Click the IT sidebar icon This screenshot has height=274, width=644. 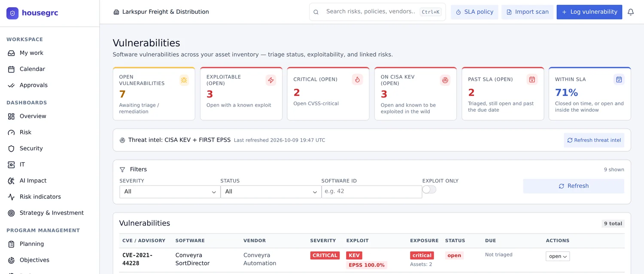pos(12,164)
